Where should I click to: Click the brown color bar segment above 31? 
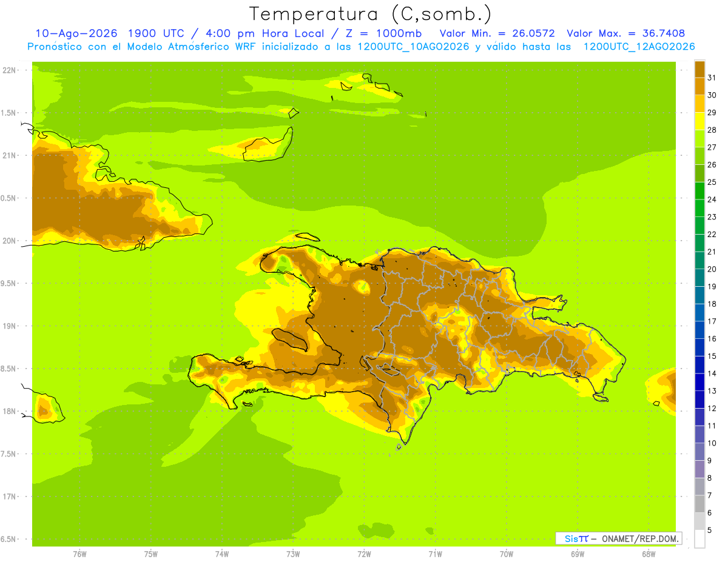pos(699,69)
